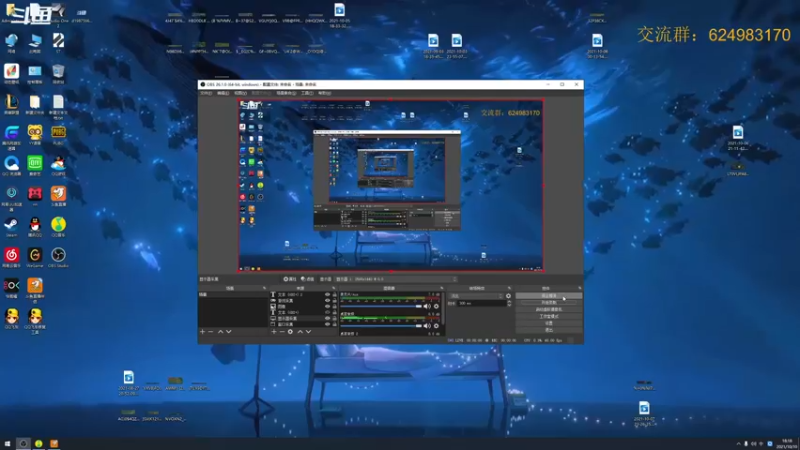Image resolution: width=800 pixels, height=450 pixels.
Task: Open Settings button in Controls dock
Action: pos(549,323)
